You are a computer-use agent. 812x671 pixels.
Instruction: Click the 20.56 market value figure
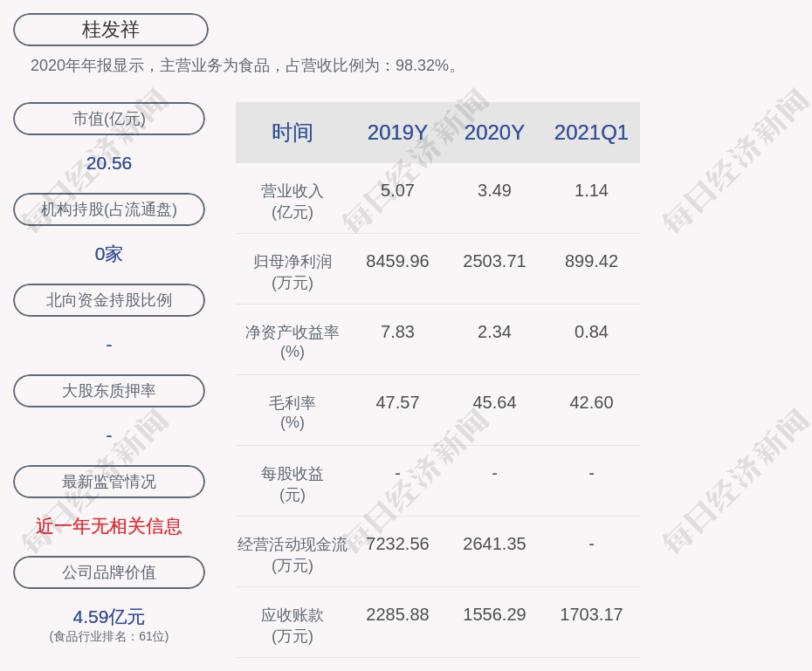click(x=109, y=163)
